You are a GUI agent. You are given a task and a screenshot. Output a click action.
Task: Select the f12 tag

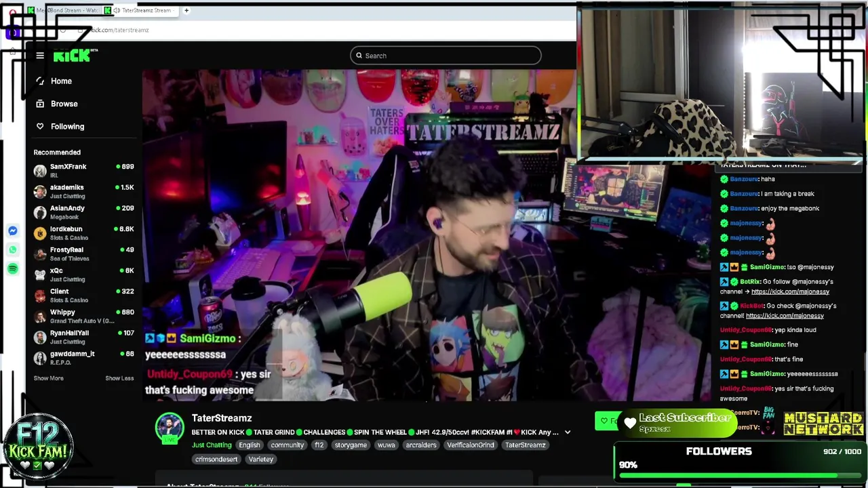tap(319, 445)
